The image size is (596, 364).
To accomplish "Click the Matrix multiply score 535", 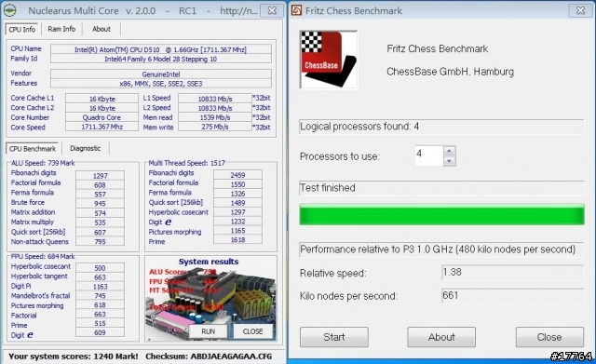I will (x=100, y=222).
